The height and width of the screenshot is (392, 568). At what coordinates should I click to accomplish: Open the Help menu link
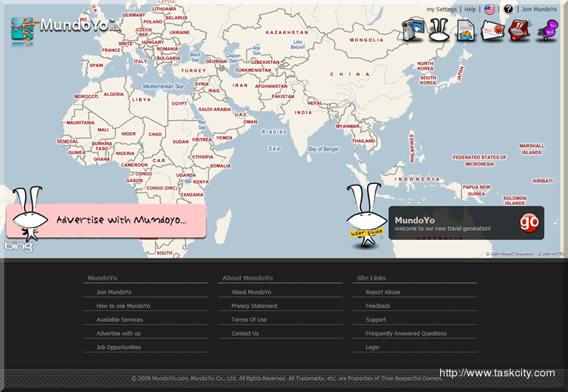470,9
